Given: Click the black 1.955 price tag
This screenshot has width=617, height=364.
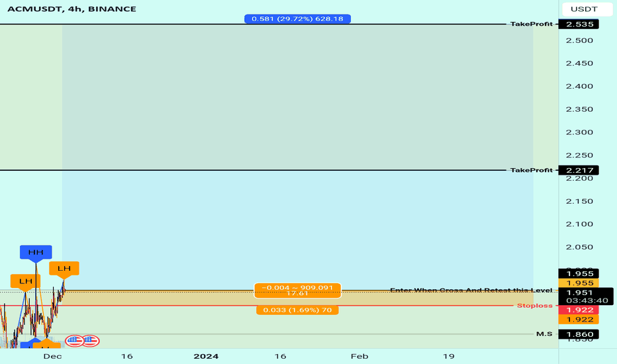Looking at the screenshot, I should coord(579,273).
